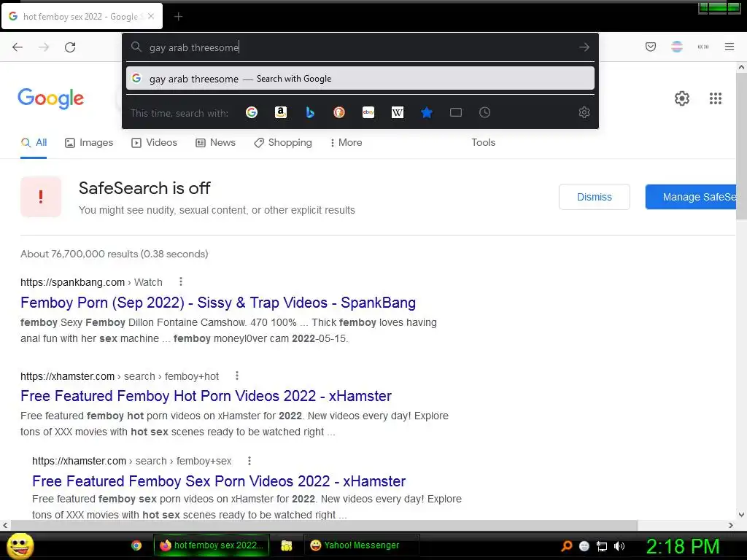Switch to the Firefox taskbar window button
This screenshot has height=560, width=747.
tap(212, 545)
